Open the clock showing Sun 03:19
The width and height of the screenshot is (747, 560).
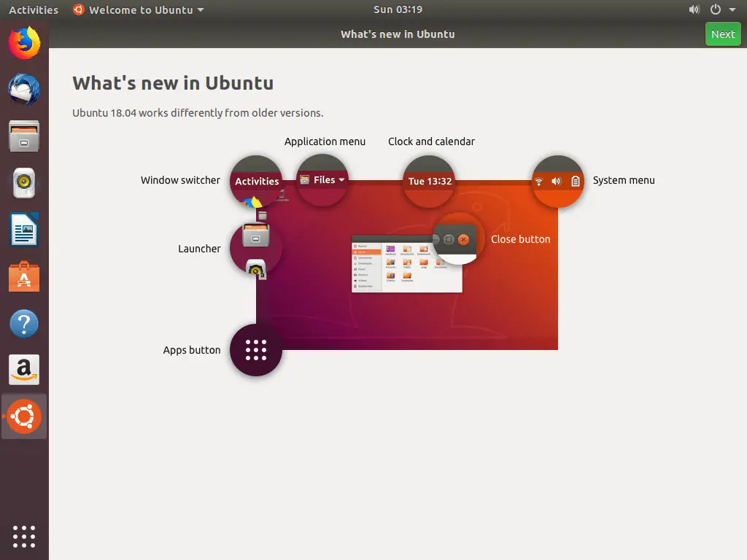pos(398,9)
